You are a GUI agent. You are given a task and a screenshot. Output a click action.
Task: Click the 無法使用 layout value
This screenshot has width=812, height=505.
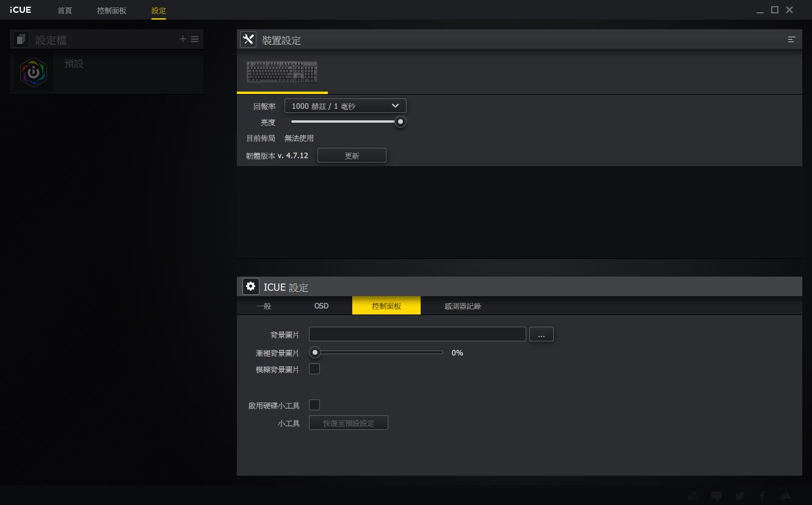299,139
